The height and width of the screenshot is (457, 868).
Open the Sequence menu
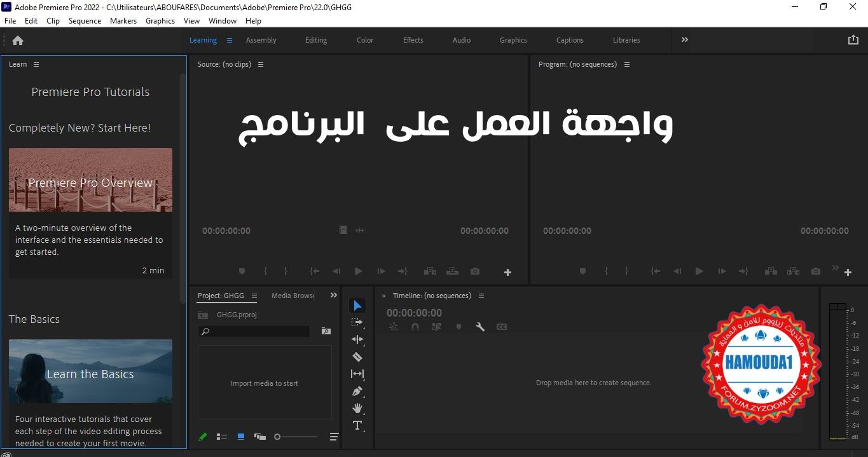click(85, 20)
